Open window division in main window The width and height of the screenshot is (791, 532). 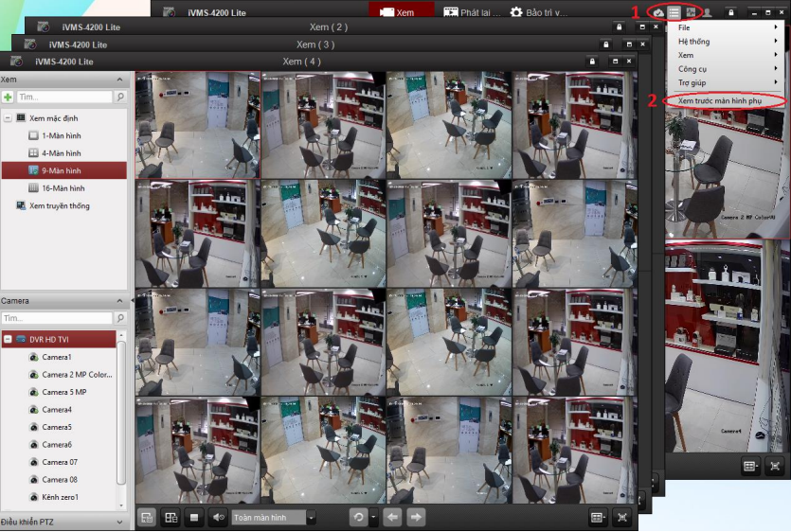750,467
